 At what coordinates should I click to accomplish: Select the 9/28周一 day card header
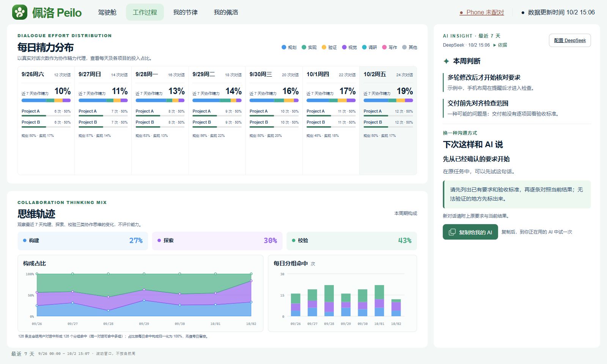coord(160,74)
